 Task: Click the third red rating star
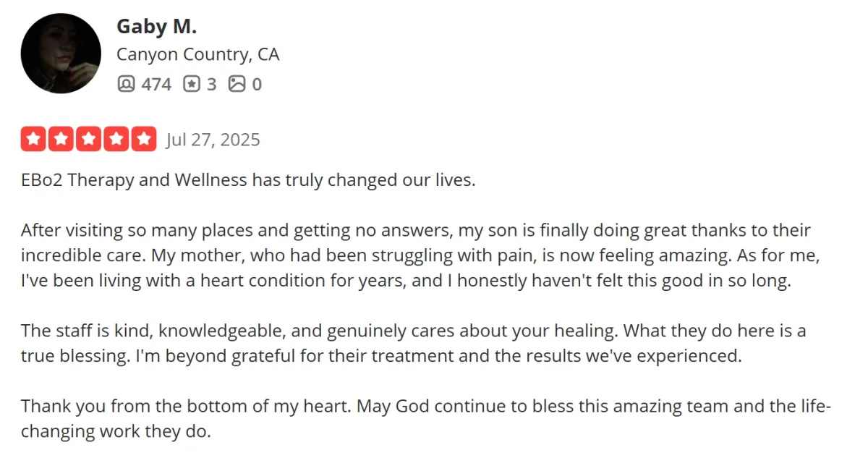coord(88,139)
